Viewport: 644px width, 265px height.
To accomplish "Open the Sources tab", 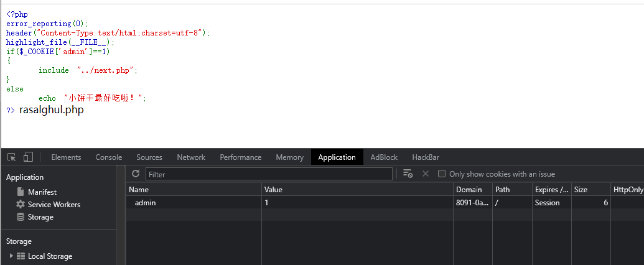I will coord(149,157).
